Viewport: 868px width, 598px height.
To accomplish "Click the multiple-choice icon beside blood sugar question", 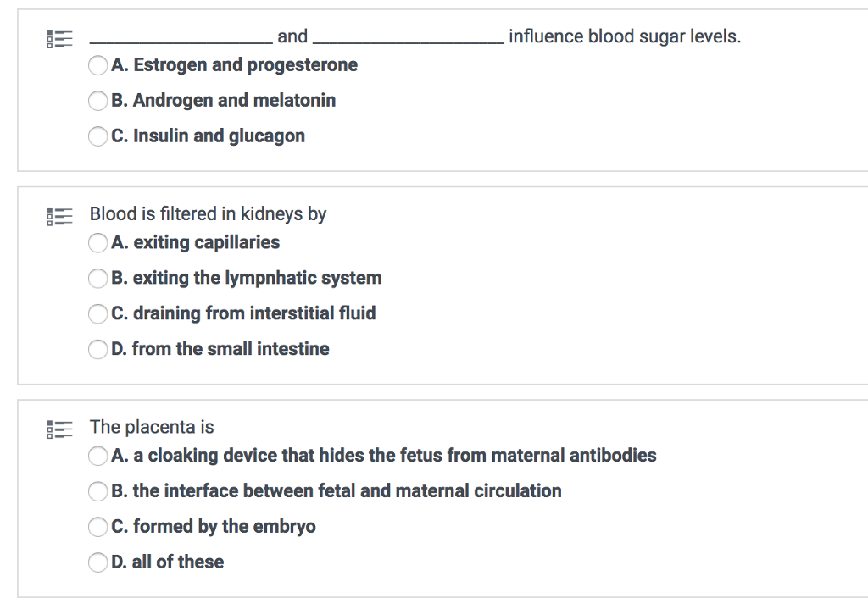I will point(59,37).
